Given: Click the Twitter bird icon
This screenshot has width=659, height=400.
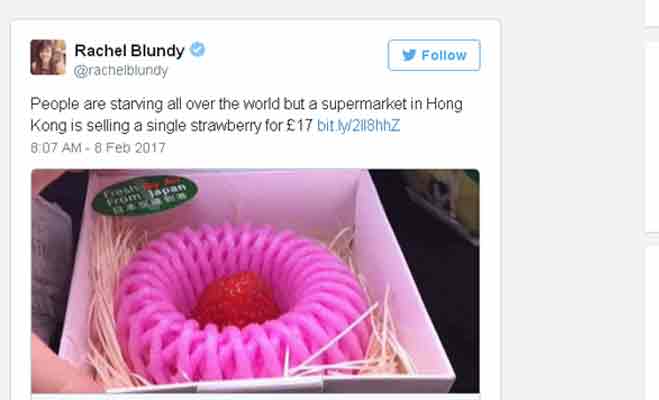Looking at the screenshot, I should coord(409,55).
